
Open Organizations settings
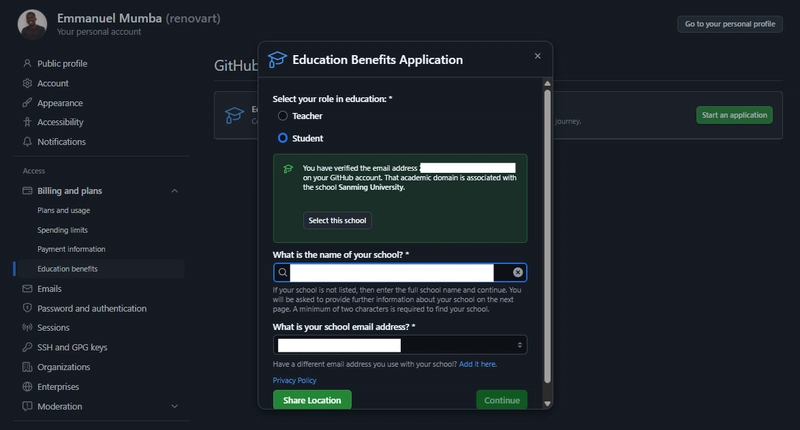tap(63, 367)
